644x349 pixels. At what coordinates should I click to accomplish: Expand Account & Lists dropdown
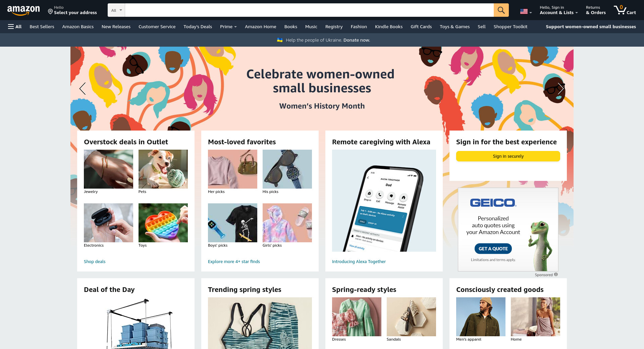(x=558, y=10)
